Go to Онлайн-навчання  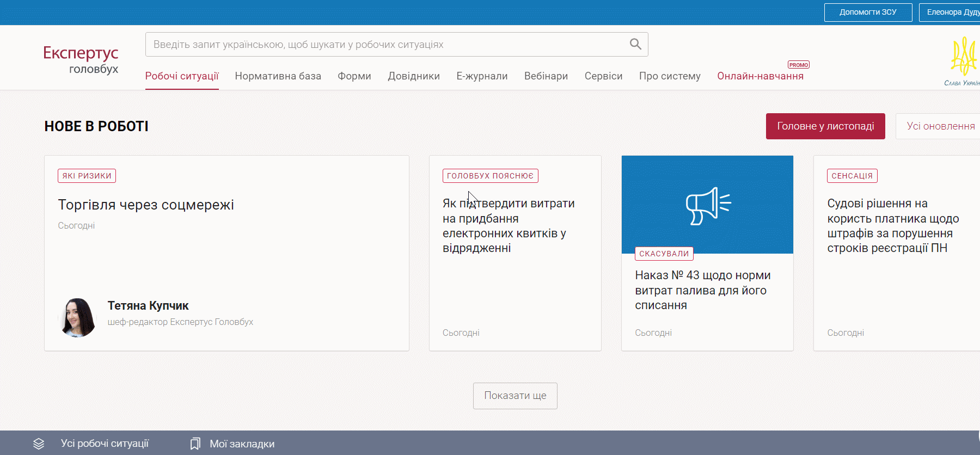coord(760,76)
